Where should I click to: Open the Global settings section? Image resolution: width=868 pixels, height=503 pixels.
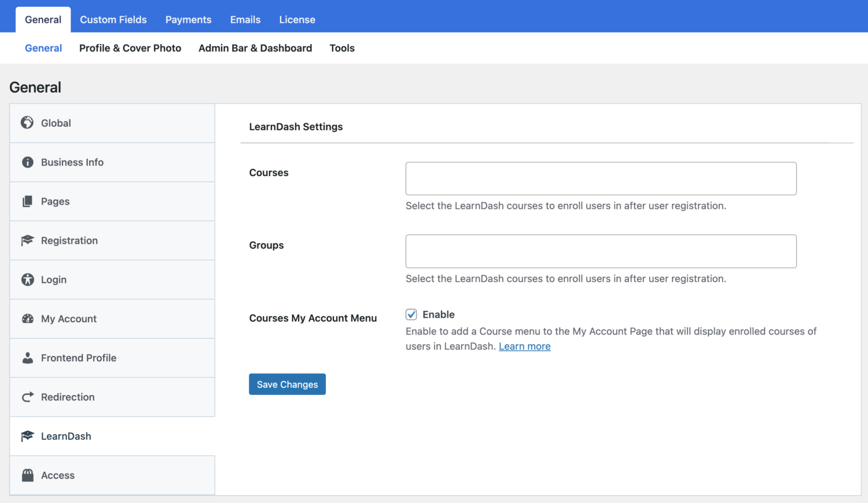click(112, 123)
